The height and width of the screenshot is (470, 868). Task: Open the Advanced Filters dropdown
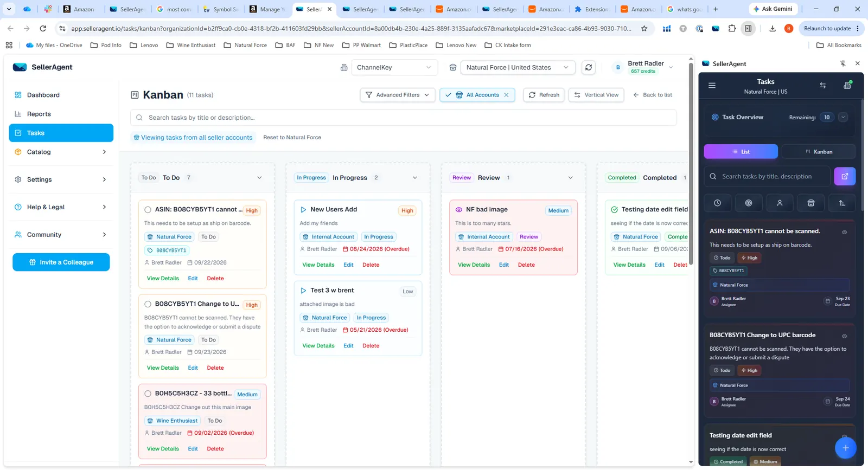[398, 95]
